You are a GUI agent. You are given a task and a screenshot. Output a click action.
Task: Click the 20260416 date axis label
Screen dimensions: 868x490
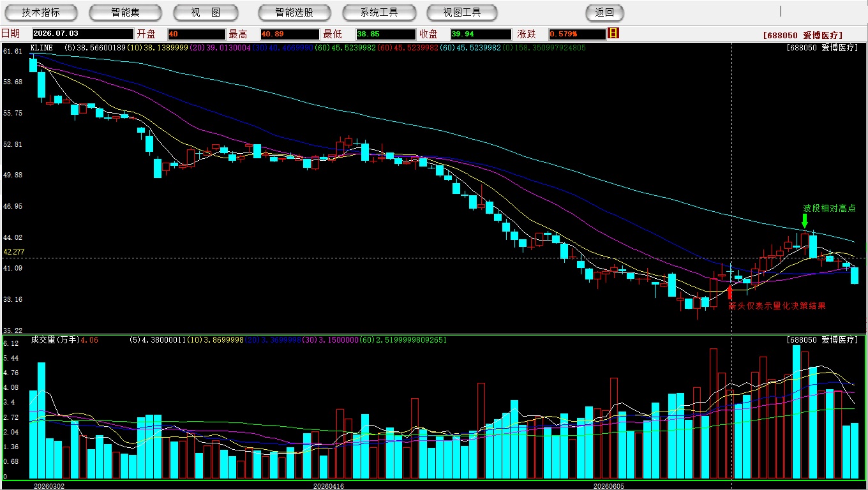tap(329, 486)
